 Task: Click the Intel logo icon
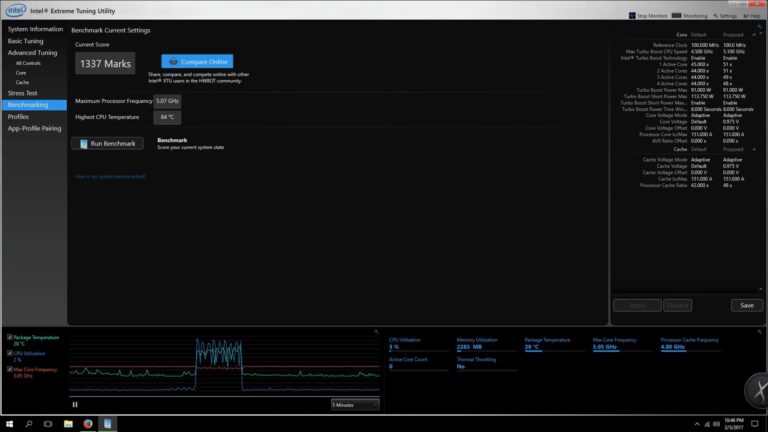coord(14,11)
